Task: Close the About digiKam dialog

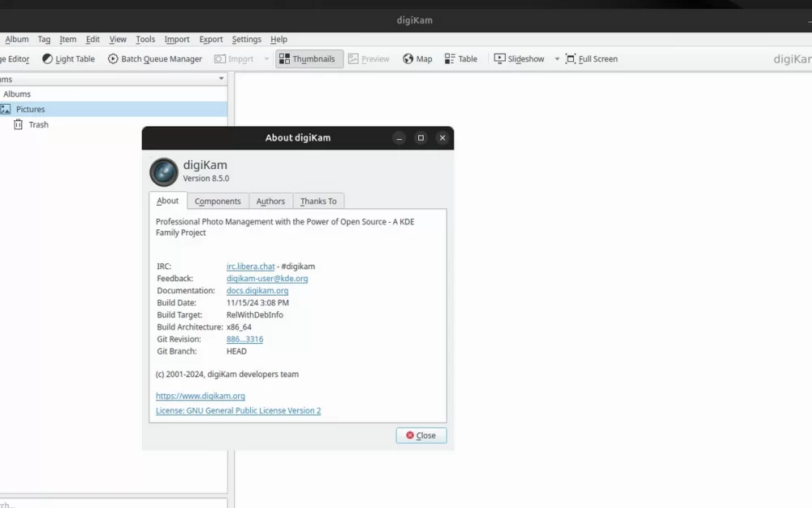Action: pos(421,435)
